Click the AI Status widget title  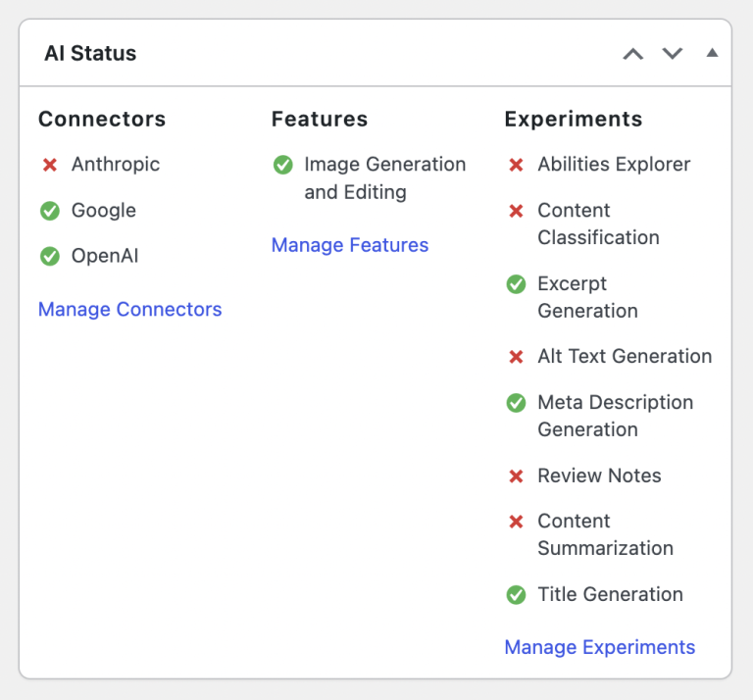pyautogui.click(x=90, y=54)
